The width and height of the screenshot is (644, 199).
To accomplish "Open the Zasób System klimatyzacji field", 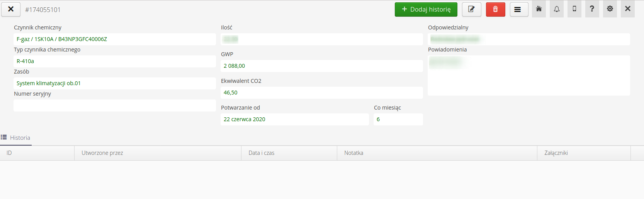I will [x=114, y=83].
